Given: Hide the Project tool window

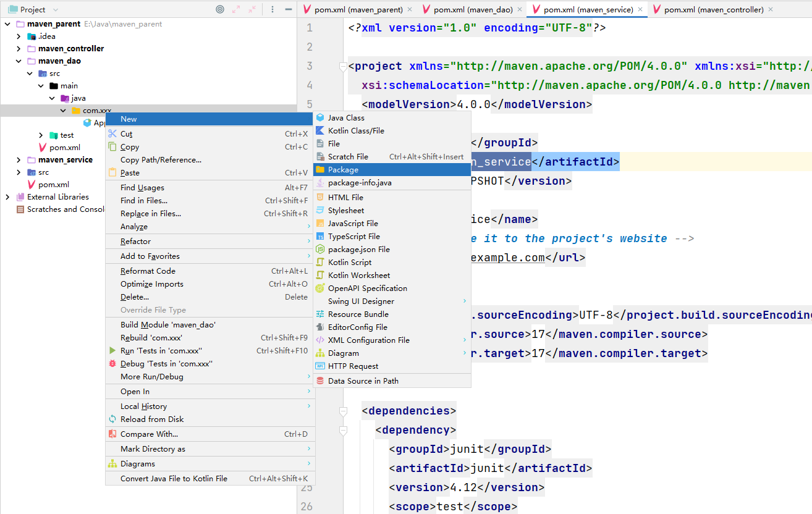Looking at the screenshot, I should (288, 9).
